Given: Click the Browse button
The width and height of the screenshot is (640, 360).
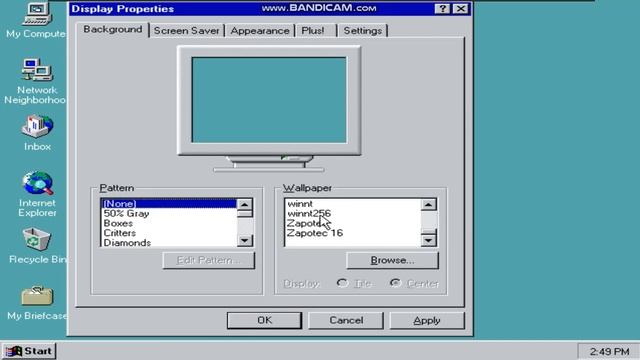Looking at the screenshot, I should coord(392,260).
